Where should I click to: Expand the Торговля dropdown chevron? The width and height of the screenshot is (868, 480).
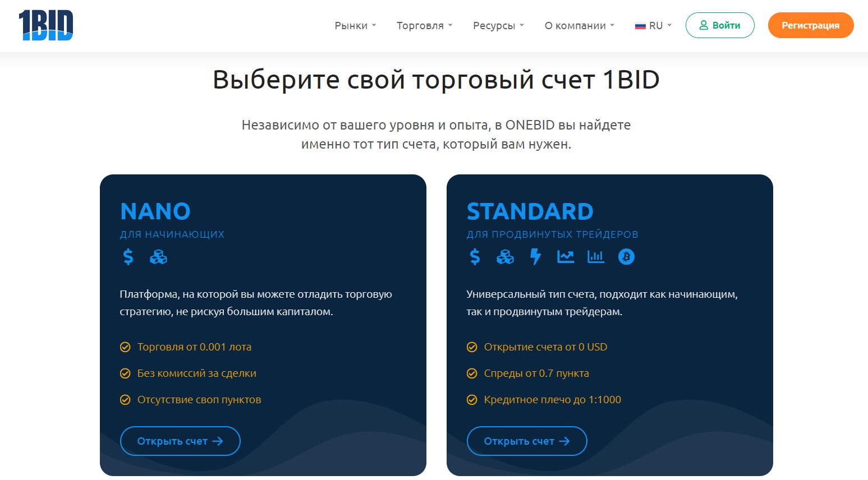pyautogui.click(x=450, y=25)
